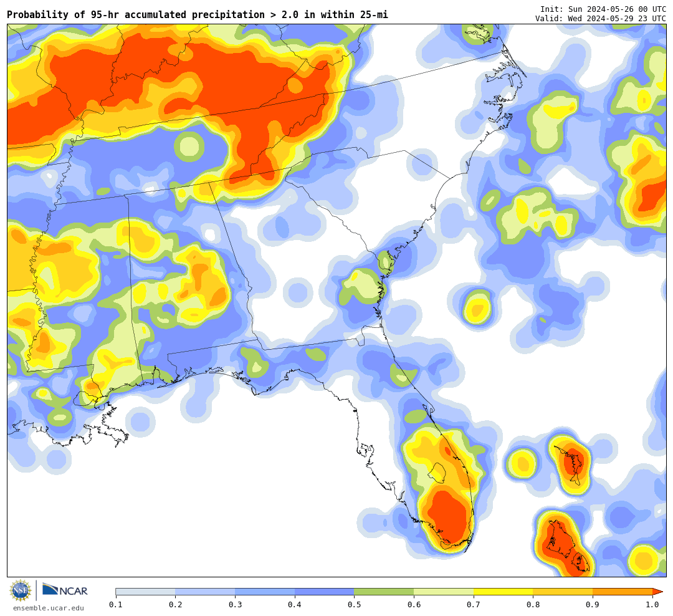Click the colorbar label '0.7'

coord(474,604)
